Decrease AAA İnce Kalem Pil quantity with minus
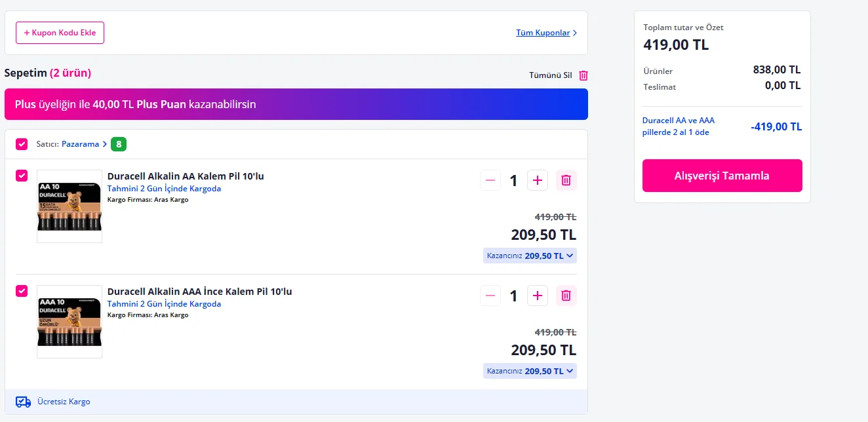Screen dimensions: 868x422 [490, 296]
